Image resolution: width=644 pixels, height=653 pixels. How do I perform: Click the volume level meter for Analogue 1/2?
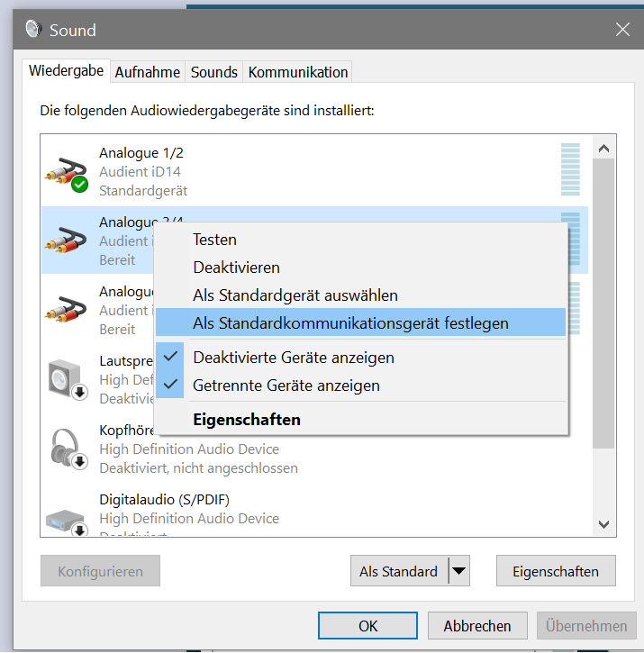570,169
